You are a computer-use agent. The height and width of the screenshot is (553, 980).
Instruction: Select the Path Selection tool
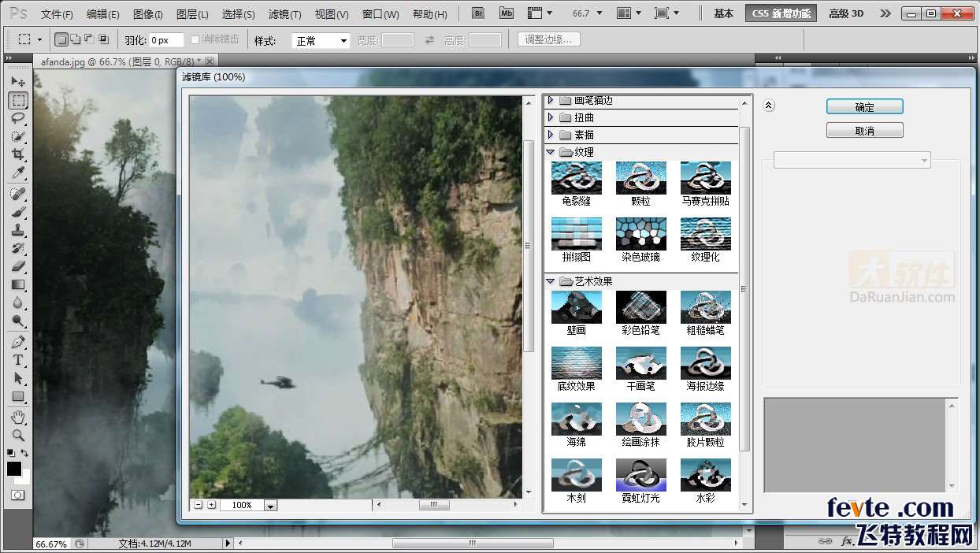click(x=18, y=378)
